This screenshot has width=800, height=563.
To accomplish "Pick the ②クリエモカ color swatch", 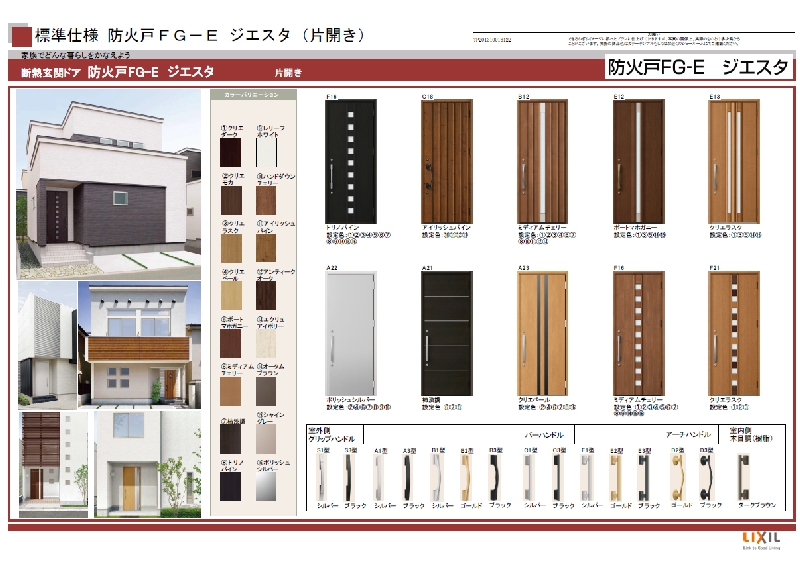I will [231, 200].
